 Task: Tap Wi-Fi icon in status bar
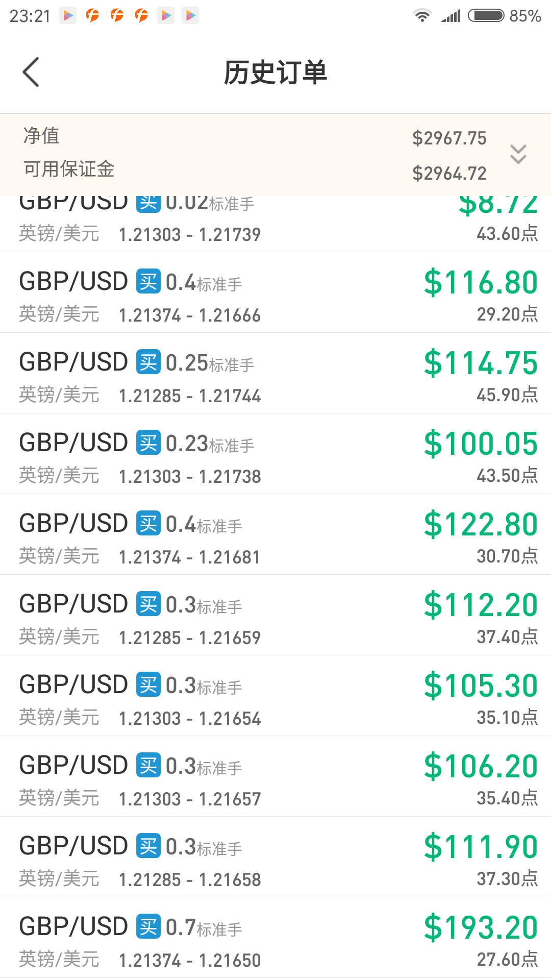pyautogui.click(x=422, y=16)
